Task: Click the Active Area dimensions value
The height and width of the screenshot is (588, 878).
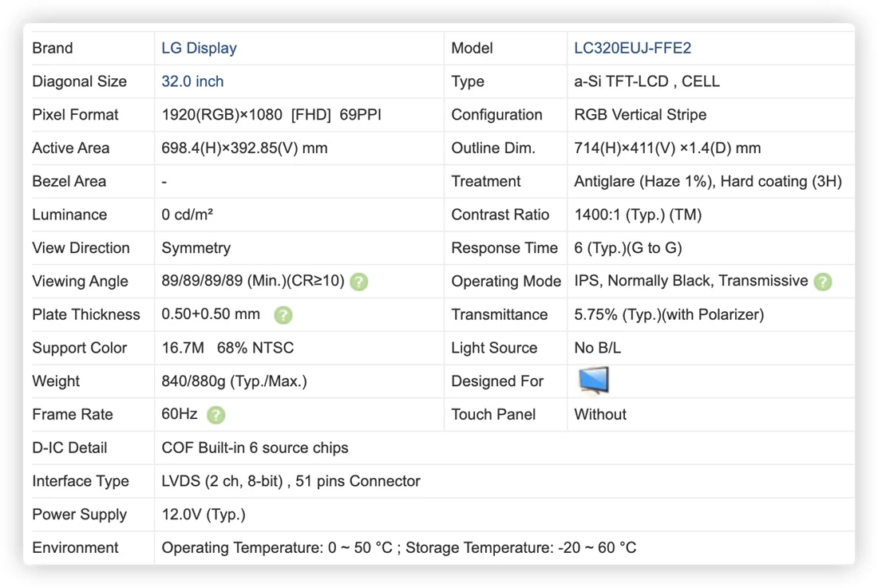Action: (245, 148)
